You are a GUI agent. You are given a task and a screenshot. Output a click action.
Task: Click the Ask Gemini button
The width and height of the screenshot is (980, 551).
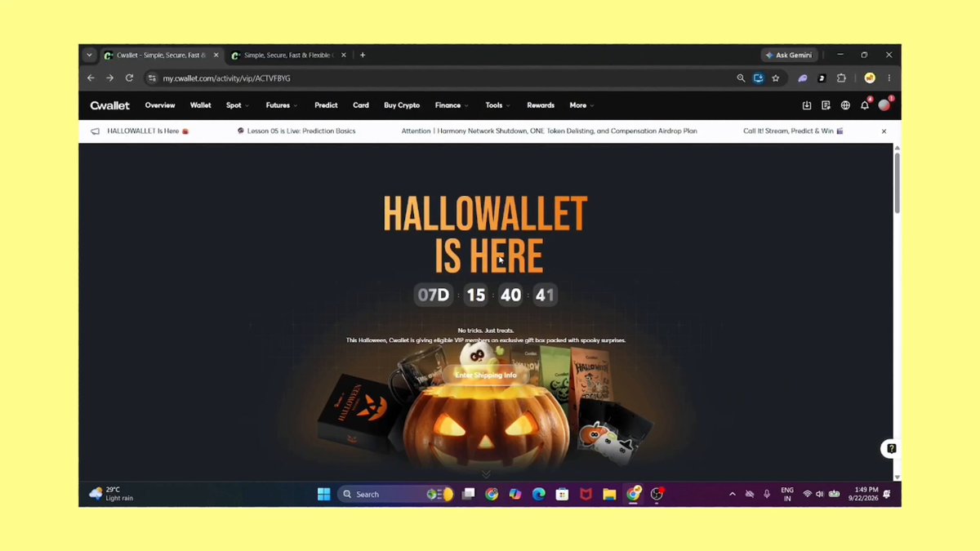click(788, 56)
